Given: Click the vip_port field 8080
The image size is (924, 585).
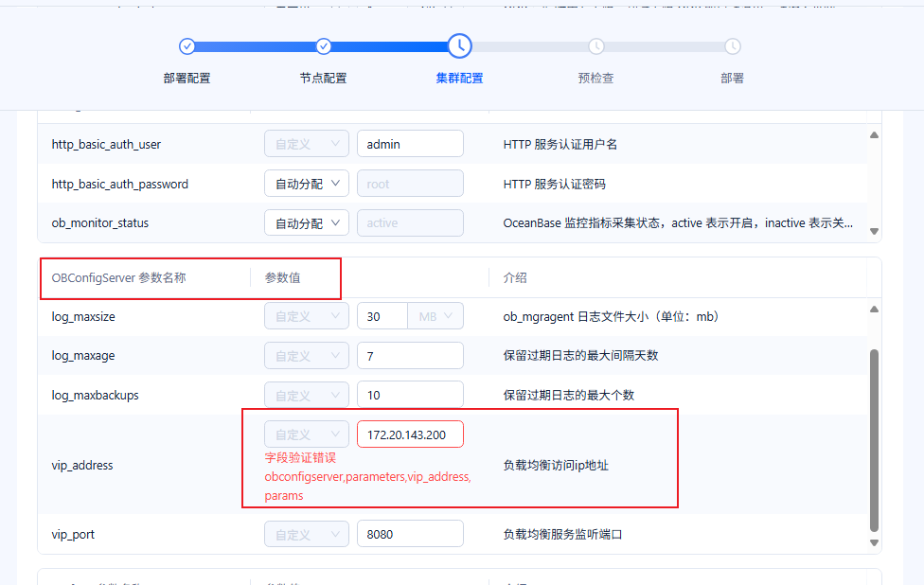Looking at the screenshot, I should tap(410, 534).
